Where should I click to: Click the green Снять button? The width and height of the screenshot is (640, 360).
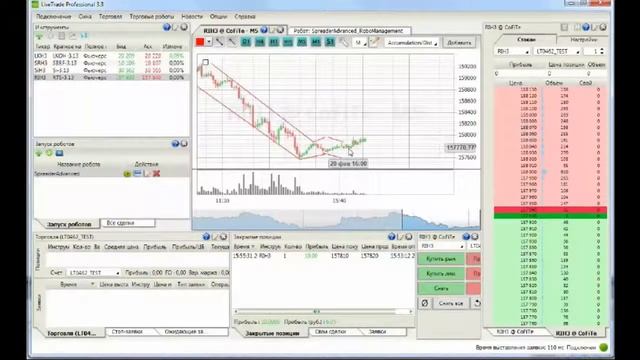[441, 288]
